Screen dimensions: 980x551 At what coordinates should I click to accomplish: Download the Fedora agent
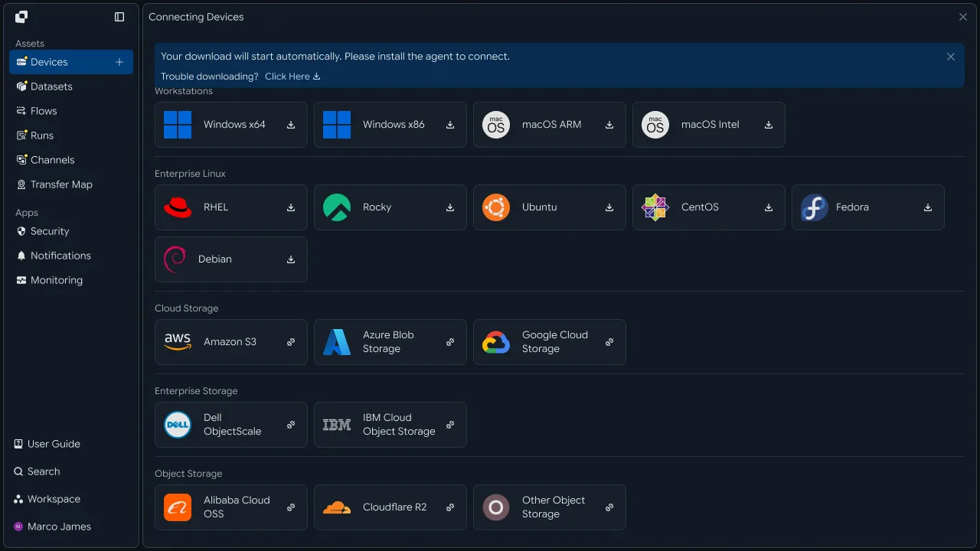(928, 207)
